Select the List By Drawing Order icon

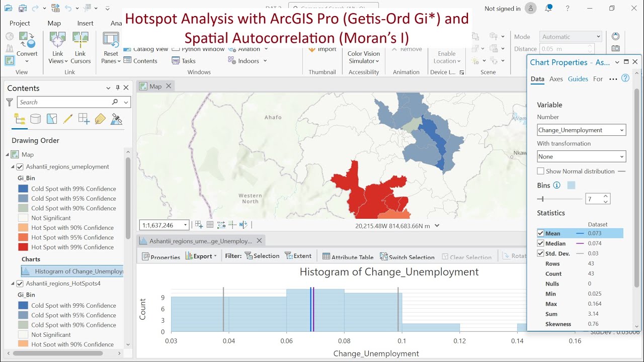[20, 119]
